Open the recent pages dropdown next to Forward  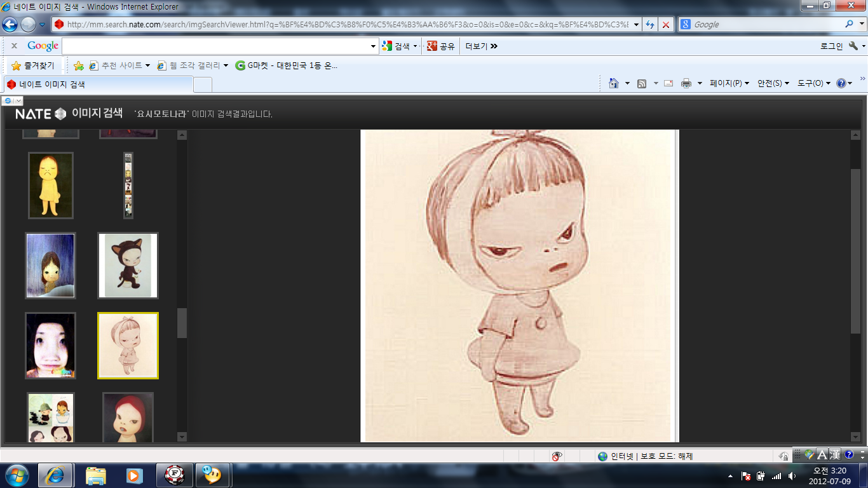click(43, 24)
